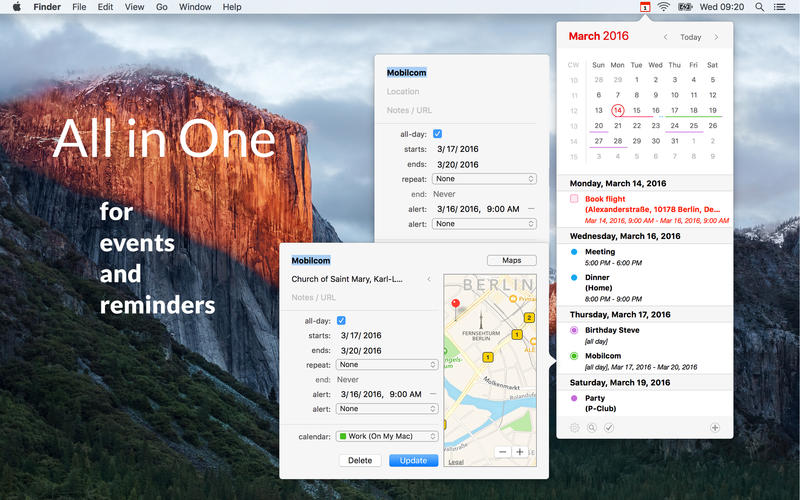800x500 pixels.
Task: Click green dot beside Mobilcom event
Action: (574, 356)
